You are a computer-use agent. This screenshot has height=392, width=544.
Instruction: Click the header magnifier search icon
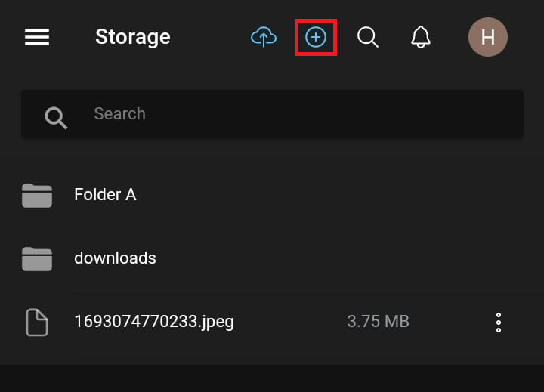[x=367, y=37]
